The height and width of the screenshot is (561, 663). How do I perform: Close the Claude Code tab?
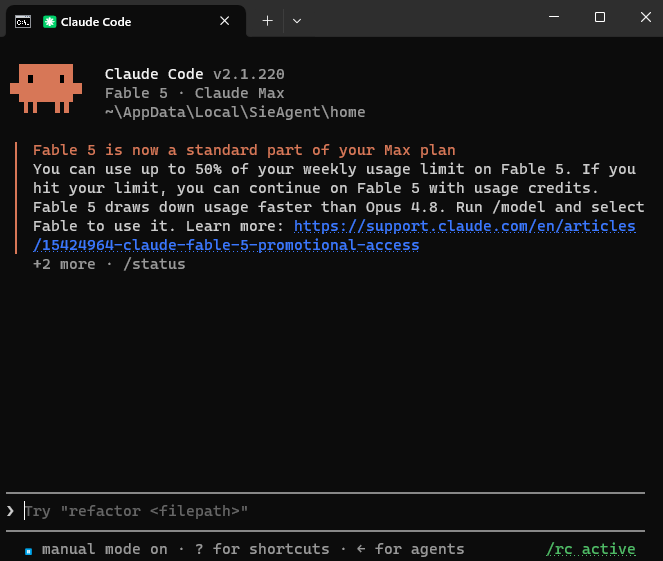225,21
